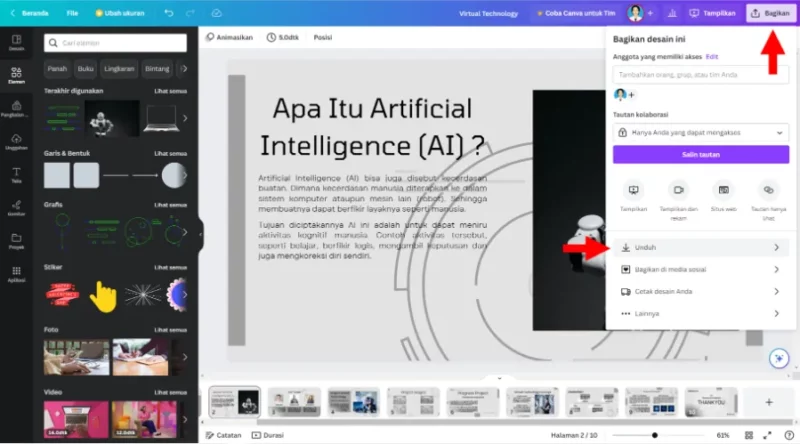Image resolution: width=800 pixels, height=444 pixels.
Task: Collapse the side panel handle
Action: 201,234
